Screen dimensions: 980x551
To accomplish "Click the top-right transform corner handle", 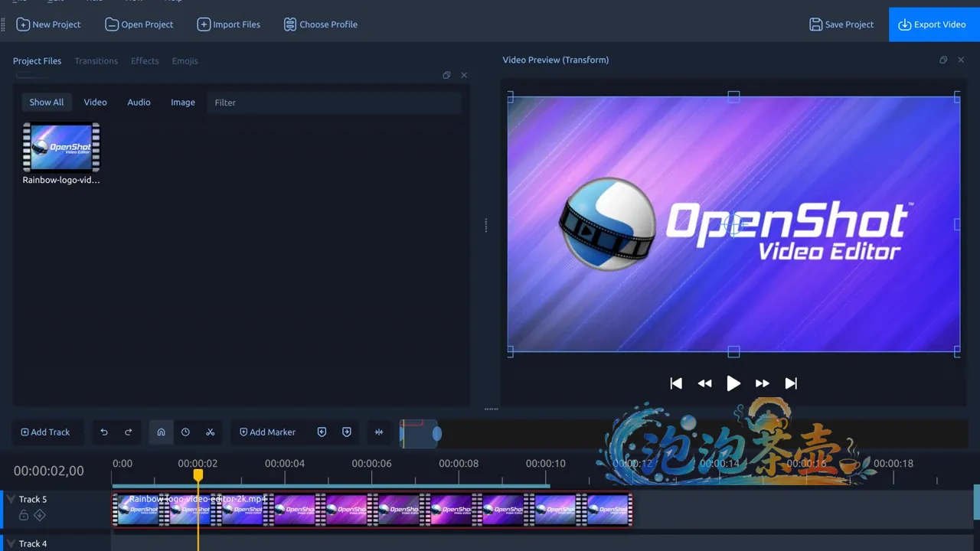I will (x=957, y=96).
